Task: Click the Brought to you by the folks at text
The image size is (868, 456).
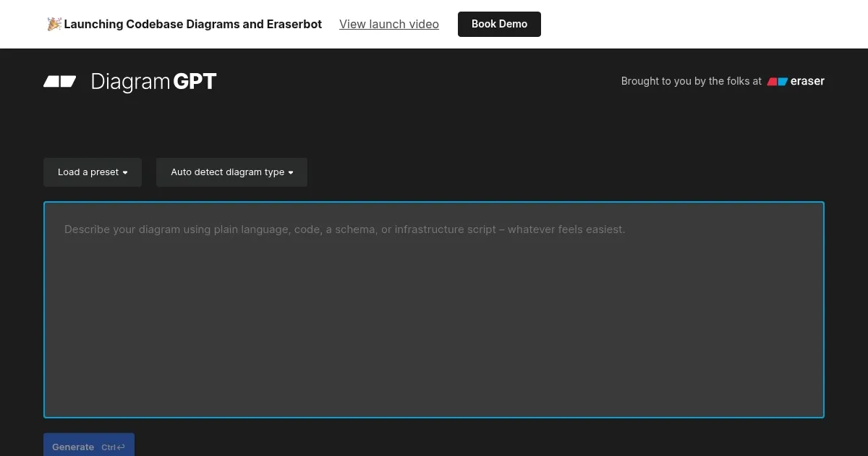Action: coord(691,81)
